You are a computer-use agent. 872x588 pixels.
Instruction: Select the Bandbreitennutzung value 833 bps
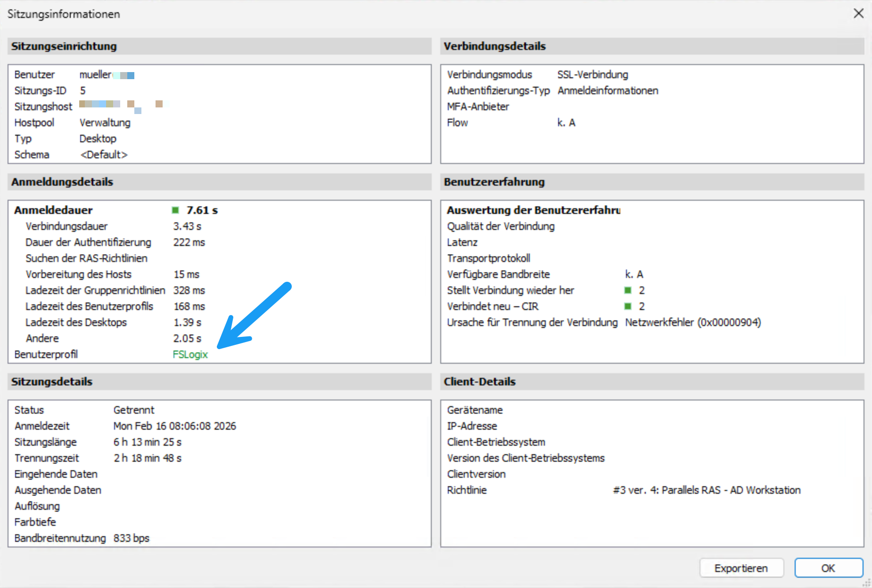click(x=131, y=538)
